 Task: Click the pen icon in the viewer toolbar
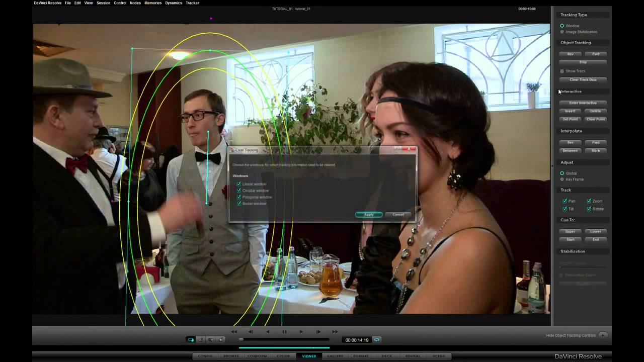point(201,340)
